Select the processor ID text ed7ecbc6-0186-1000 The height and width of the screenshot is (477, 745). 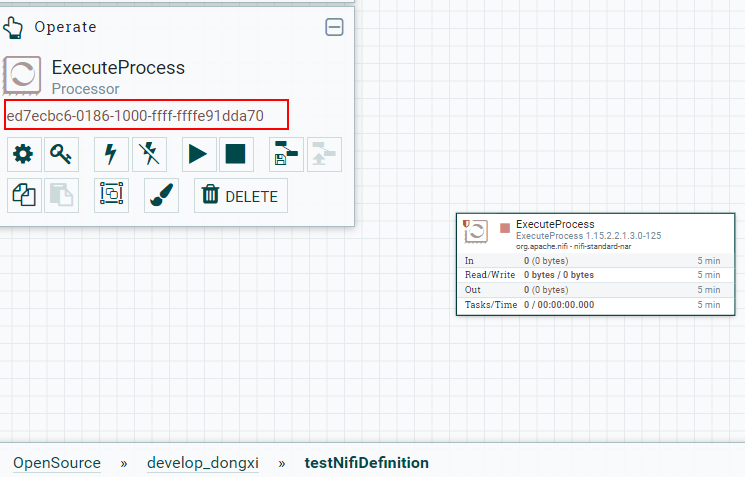pos(135,115)
